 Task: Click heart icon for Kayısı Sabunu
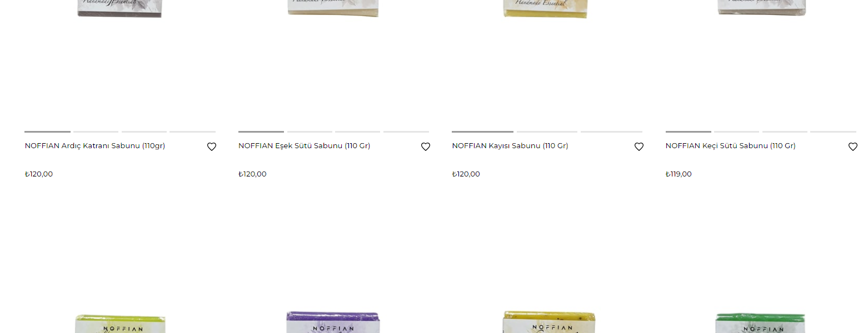[x=639, y=147]
